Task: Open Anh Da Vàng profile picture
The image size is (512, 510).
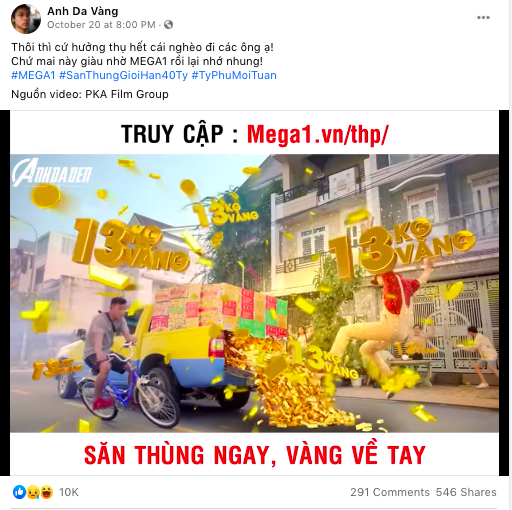Action: pos(25,19)
